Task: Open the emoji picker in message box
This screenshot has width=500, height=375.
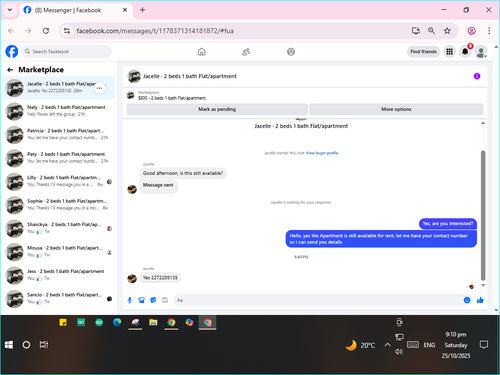Action: tap(467, 300)
